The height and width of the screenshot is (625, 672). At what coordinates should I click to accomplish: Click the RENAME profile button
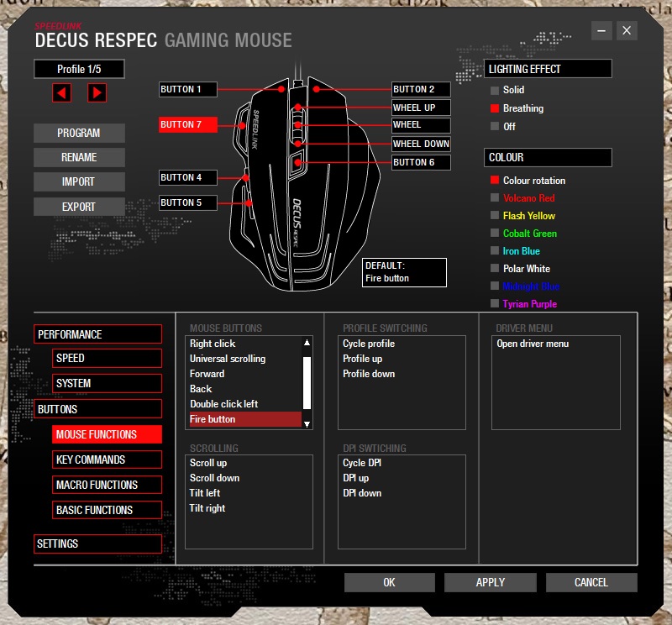pos(79,157)
